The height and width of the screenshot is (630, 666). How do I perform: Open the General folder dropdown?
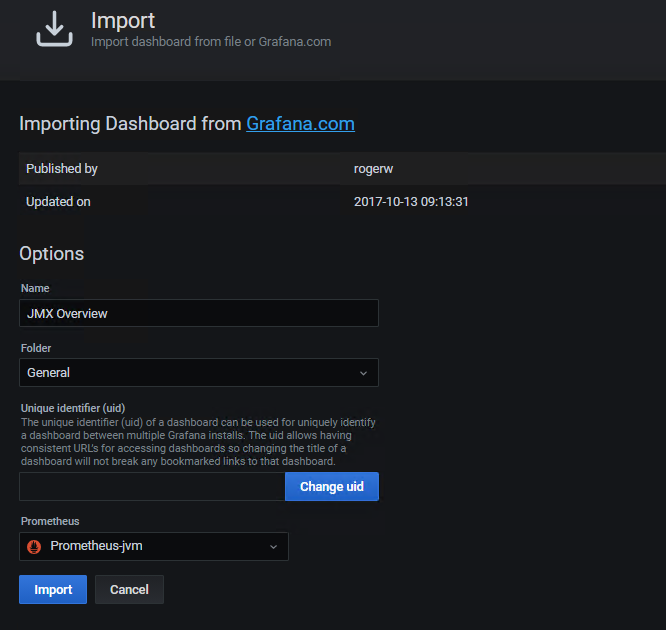coord(199,373)
